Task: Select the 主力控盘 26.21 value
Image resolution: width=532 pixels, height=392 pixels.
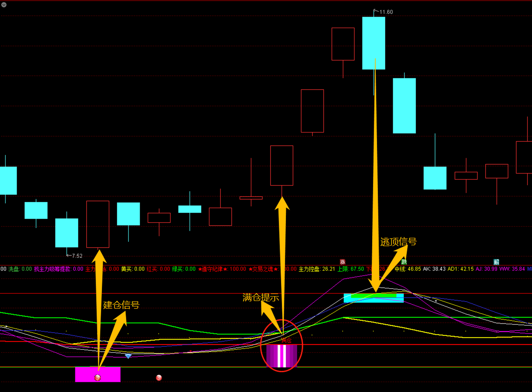Action: [317, 269]
